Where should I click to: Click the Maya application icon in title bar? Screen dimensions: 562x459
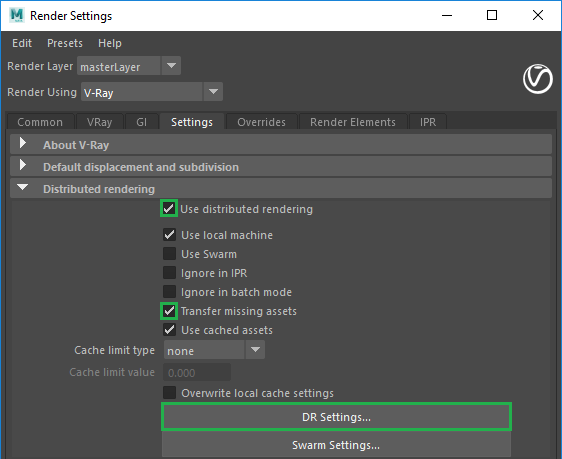point(17,15)
